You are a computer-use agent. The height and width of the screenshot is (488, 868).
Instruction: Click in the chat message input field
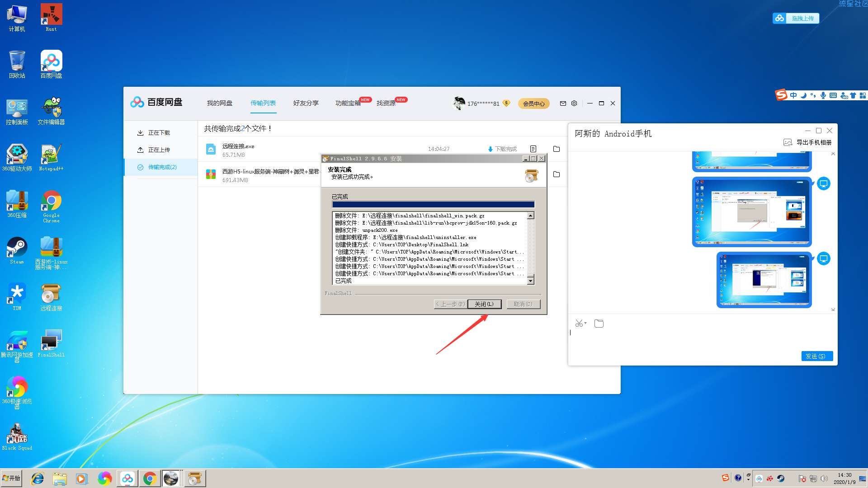point(702,339)
